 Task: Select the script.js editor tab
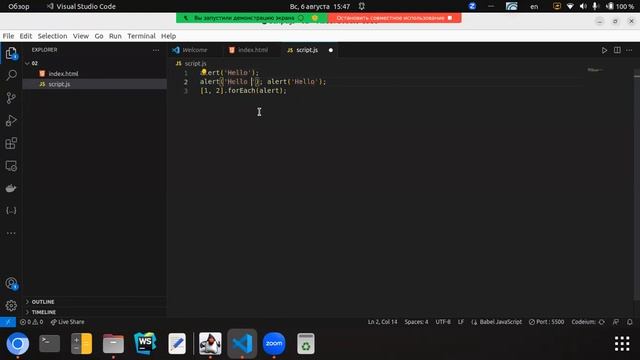307,50
